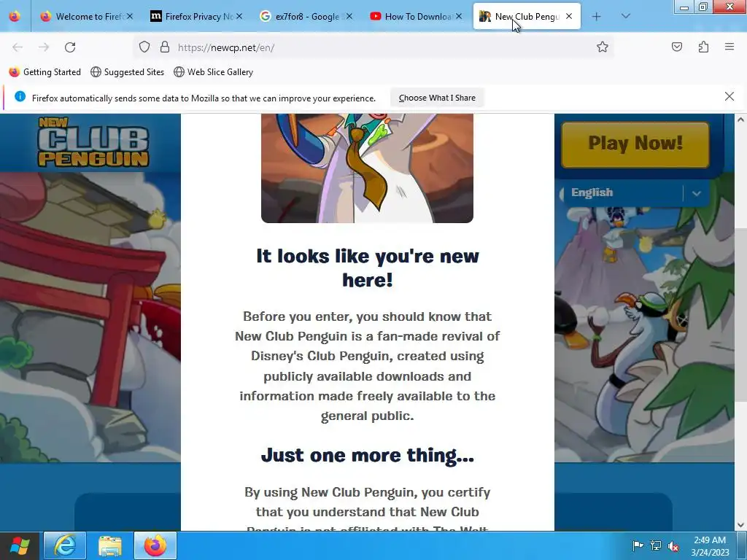Click the penguin with tie image
The image size is (747, 560).
(x=368, y=168)
